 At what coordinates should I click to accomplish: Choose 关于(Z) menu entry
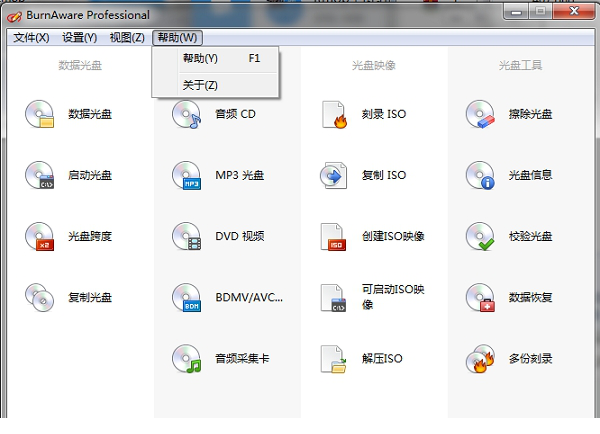click(215, 85)
